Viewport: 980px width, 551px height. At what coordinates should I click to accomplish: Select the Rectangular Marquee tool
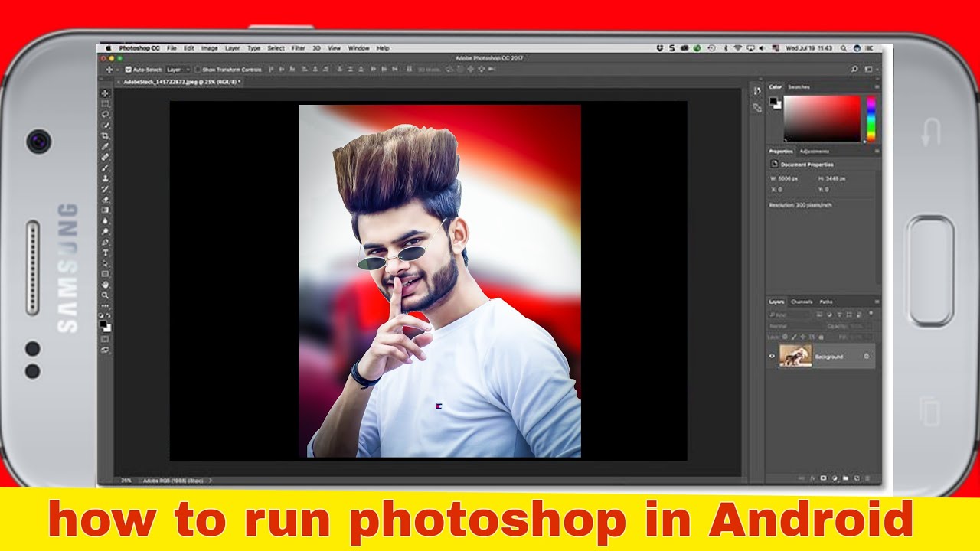pos(106,103)
